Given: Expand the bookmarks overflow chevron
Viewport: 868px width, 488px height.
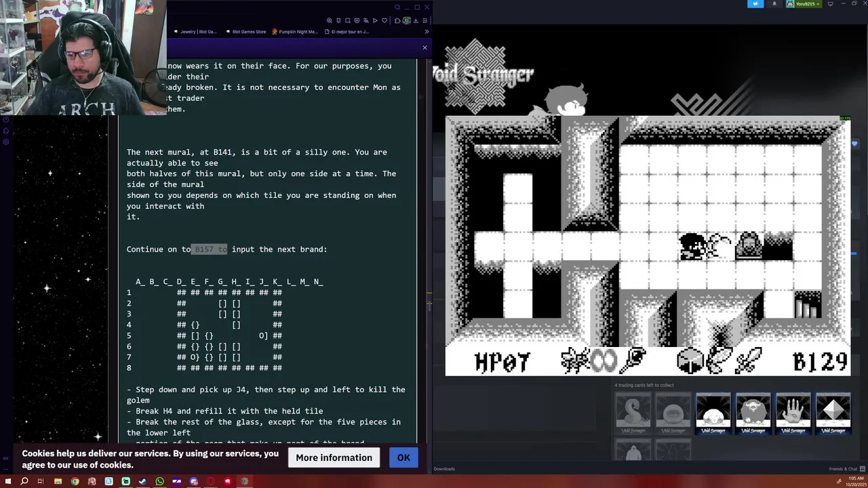Looking at the screenshot, I should tap(427, 32).
